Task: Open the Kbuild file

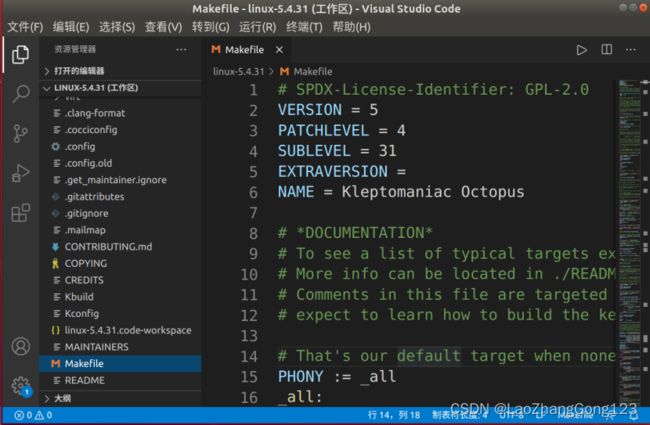Action: coord(120,297)
